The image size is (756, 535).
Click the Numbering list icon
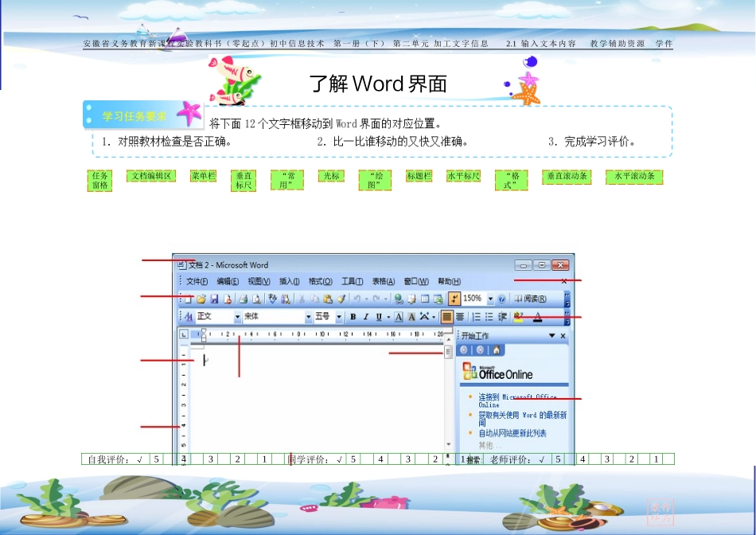476,317
